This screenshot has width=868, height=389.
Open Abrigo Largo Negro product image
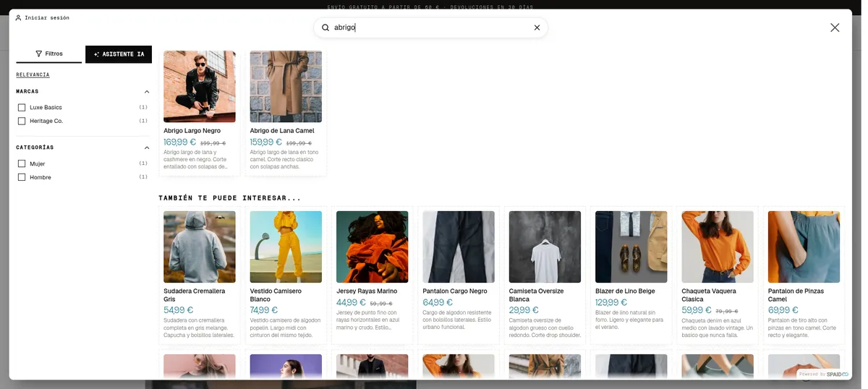coord(200,86)
